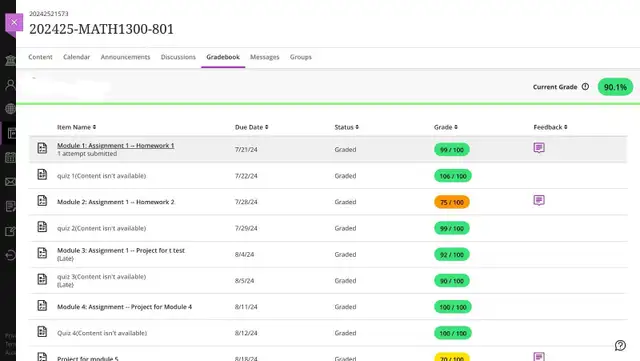Click document icon of Module 2 Homework 2 row
Screen dimensions: 640x361
[x=42, y=201]
